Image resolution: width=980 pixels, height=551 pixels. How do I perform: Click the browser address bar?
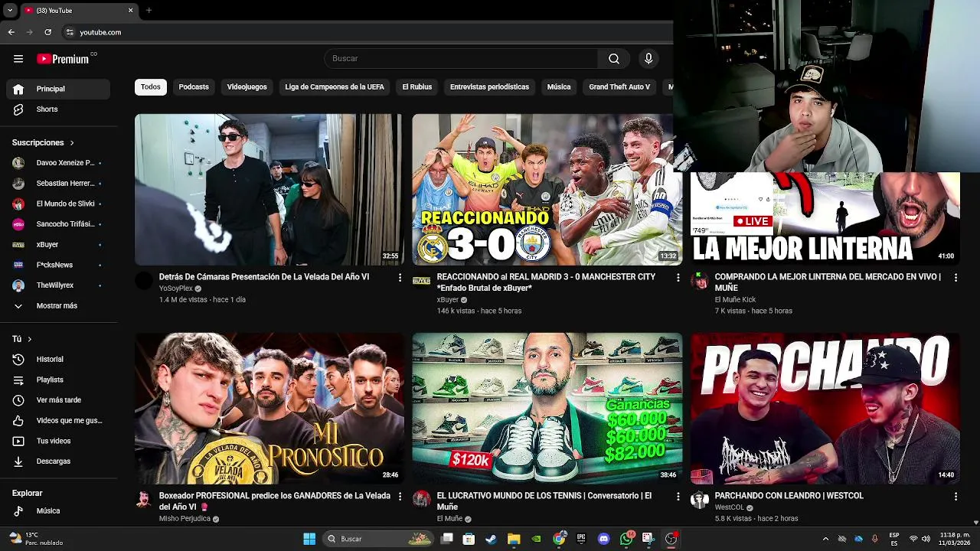pos(367,32)
